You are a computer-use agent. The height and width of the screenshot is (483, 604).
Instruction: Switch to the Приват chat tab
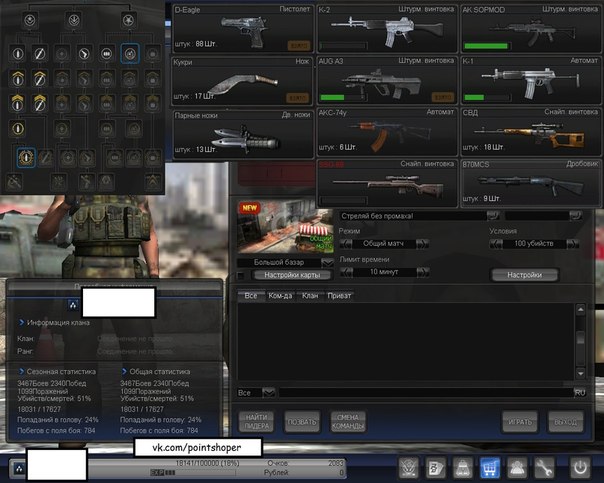339,295
